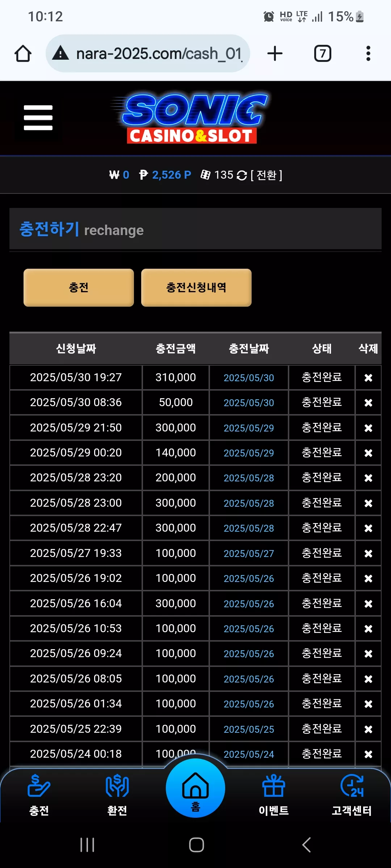
Task: Delete the 2025/05/30 19:27 recharge entry
Action: click(368, 378)
